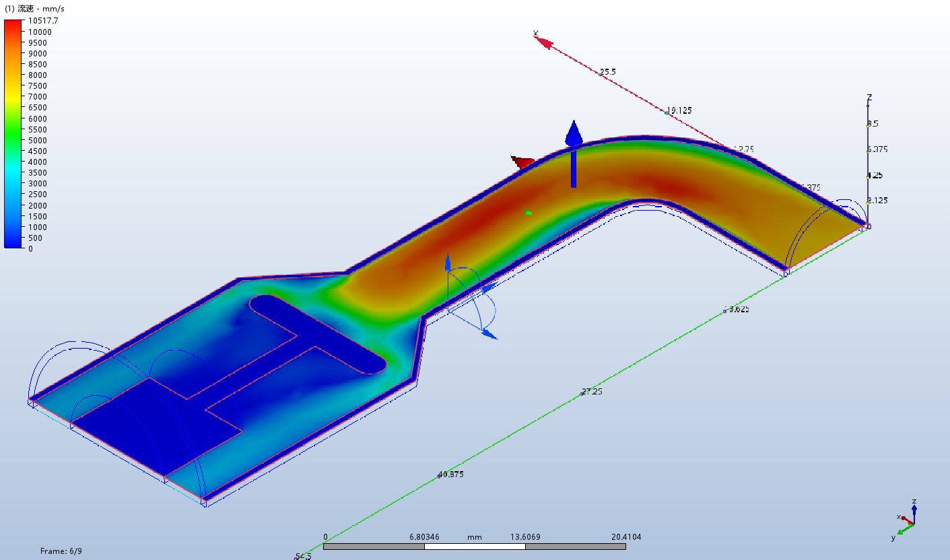Select the dark red arrowhead beside the blue arrow
950x560 pixels.
(522, 162)
